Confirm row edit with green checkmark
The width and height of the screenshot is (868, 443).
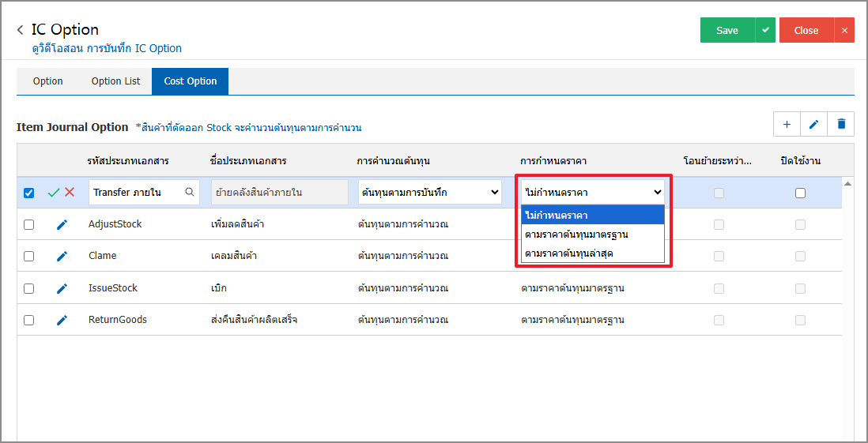[54, 192]
